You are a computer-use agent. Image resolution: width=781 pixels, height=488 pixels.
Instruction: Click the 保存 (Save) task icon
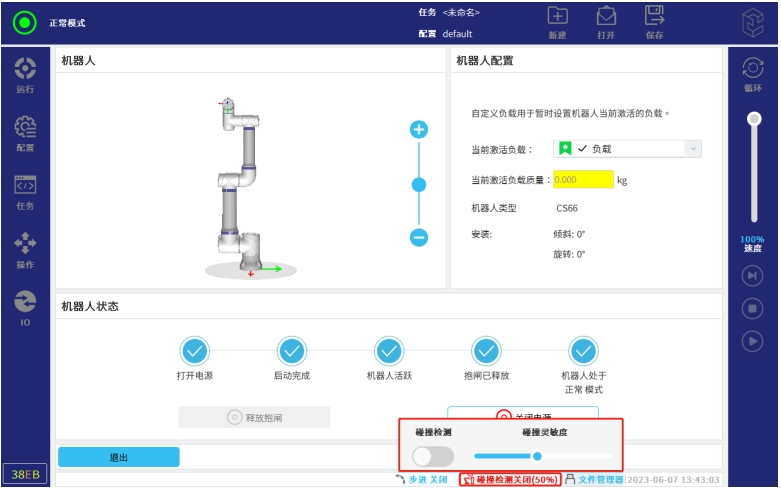pos(654,21)
